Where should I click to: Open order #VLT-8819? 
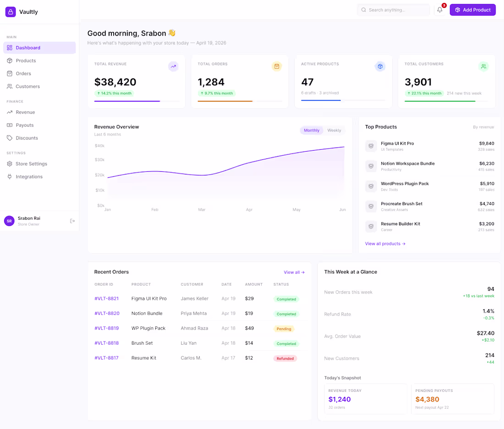tap(106, 328)
